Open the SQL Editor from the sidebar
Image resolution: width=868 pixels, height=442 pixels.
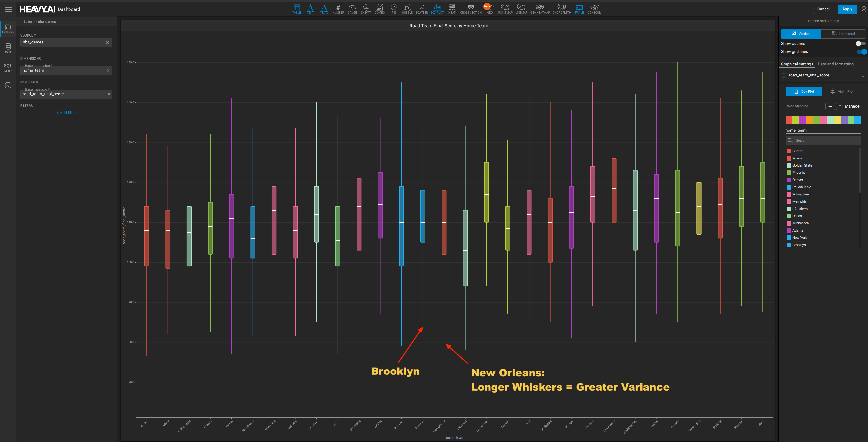tap(7, 68)
